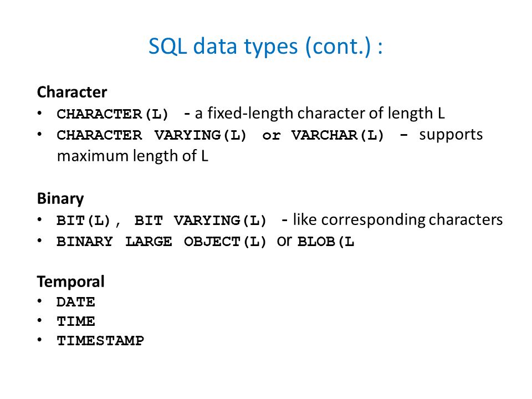The image size is (532, 399).
Task: Click the maximum length of L line
Action: (x=132, y=156)
